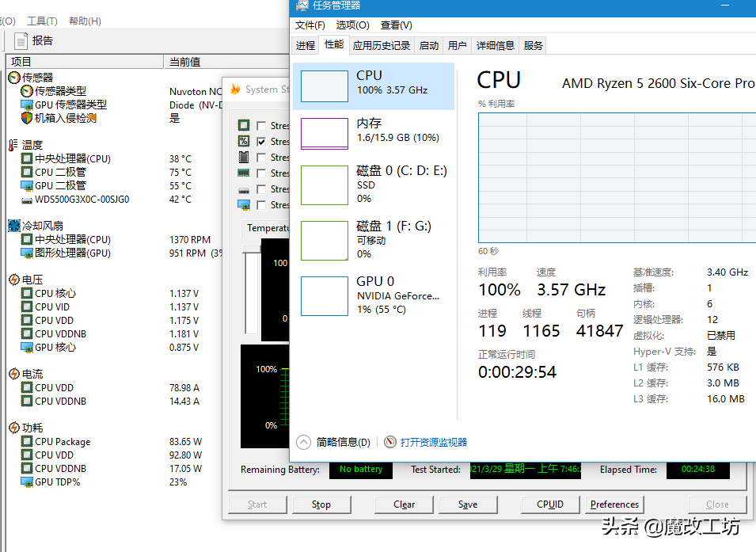This screenshot has width=756, height=552.
Task: Switch to the 服务 tab
Action: [x=533, y=45]
